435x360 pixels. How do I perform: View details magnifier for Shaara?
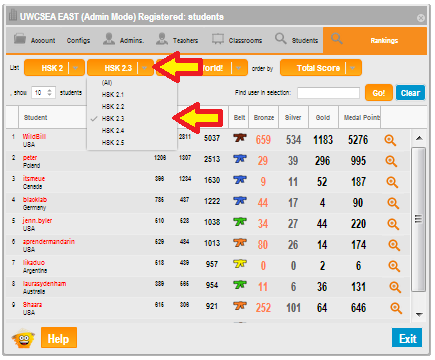coord(396,308)
